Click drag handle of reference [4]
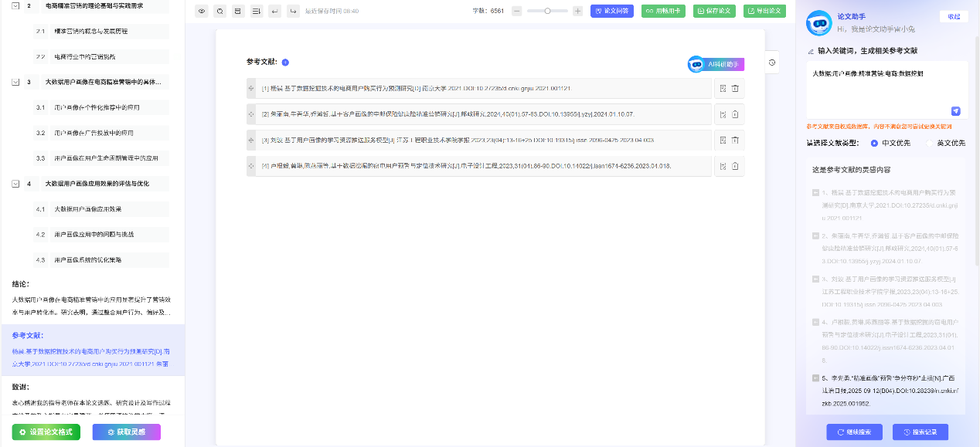Image resolution: width=980 pixels, height=447 pixels. [250, 166]
